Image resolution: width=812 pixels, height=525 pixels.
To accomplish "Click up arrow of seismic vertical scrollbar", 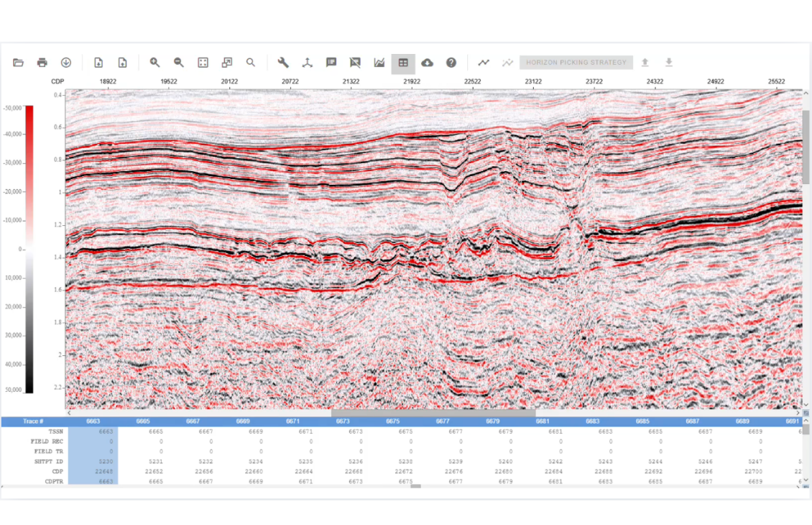I will 806,93.
